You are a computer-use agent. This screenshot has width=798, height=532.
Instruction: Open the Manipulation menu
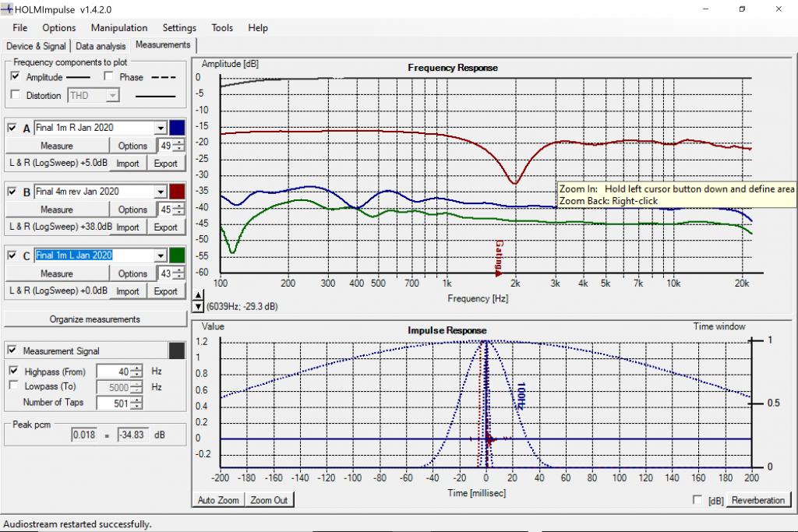pyautogui.click(x=119, y=28)
